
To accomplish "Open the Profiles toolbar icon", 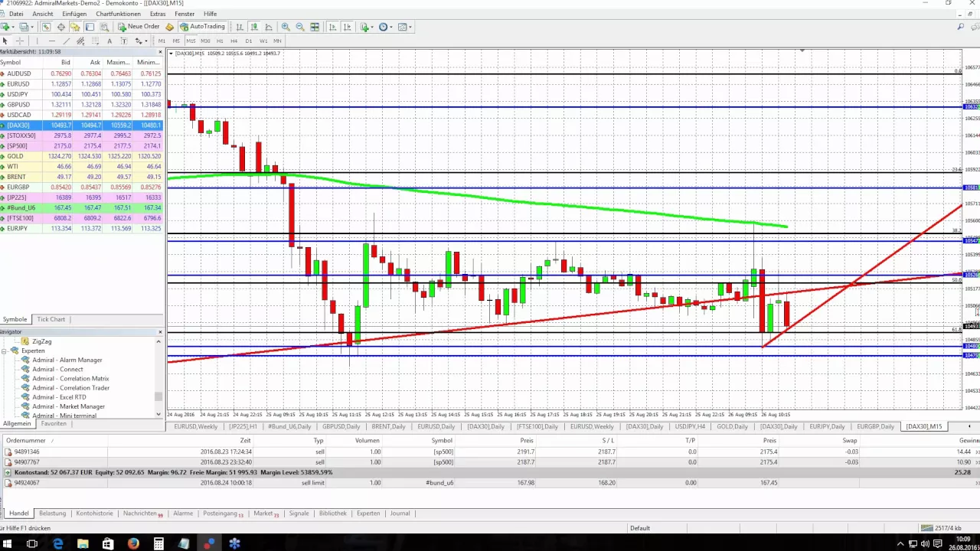I will pos(24,27).
